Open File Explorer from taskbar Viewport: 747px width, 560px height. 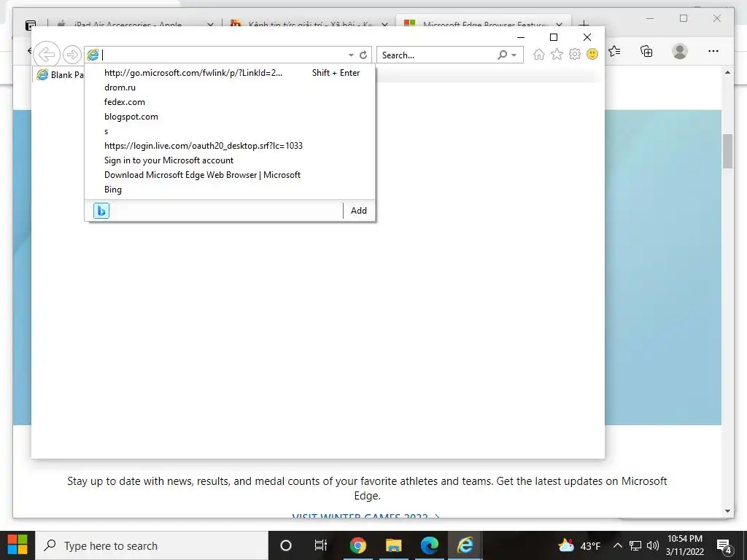click(393, 545)
